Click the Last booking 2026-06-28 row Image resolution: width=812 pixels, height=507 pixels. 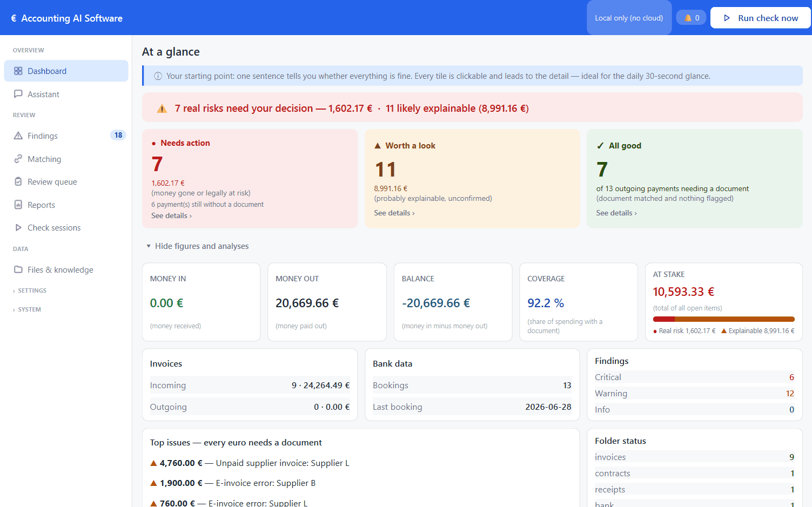point(472,407)
